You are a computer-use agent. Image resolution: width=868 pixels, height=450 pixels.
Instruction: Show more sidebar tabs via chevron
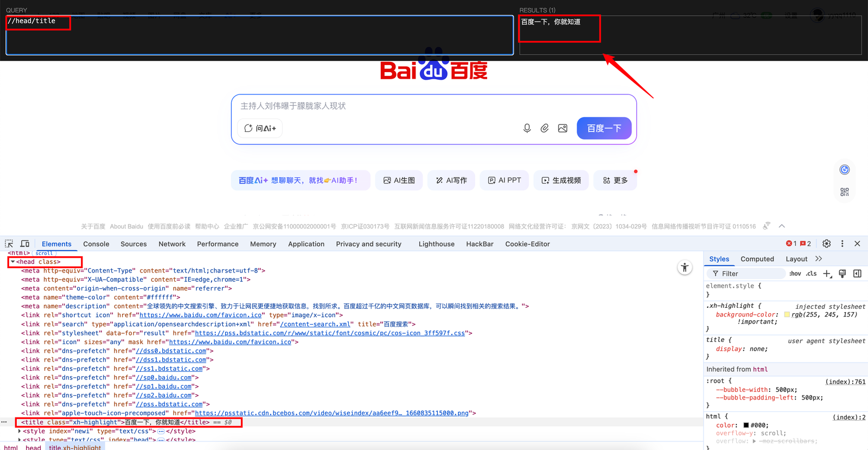[x=819, y=259]
